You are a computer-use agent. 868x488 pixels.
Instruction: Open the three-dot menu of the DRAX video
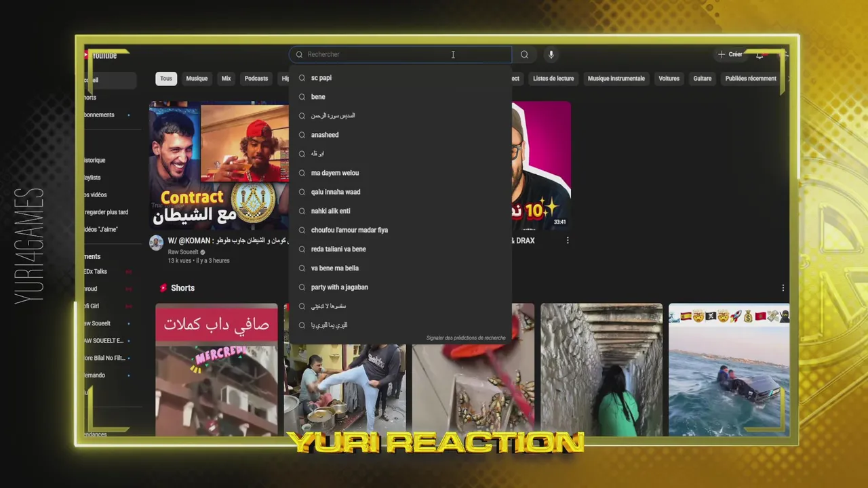568,241
